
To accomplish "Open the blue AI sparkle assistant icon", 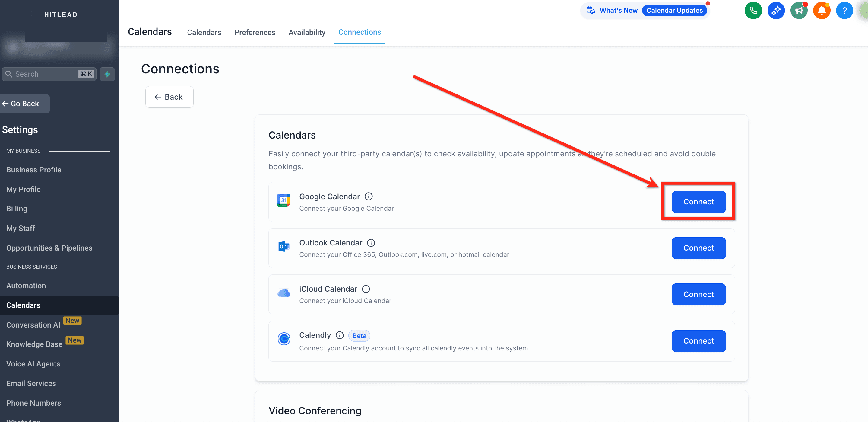I will (x=776, y=11).
